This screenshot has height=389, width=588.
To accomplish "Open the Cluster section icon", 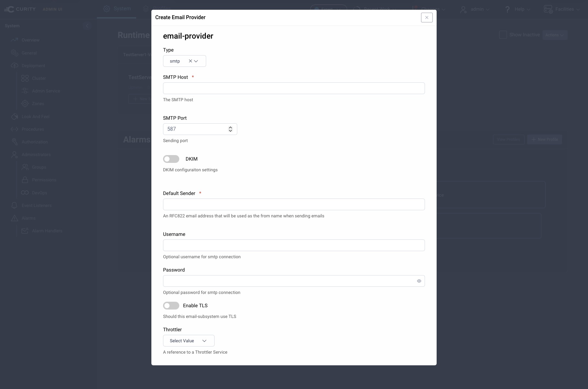I will click(25, 78).
